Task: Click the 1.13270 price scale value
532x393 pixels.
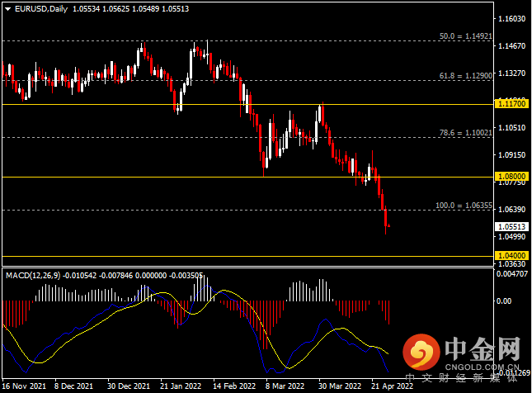Action: click(x=511, y=73)
